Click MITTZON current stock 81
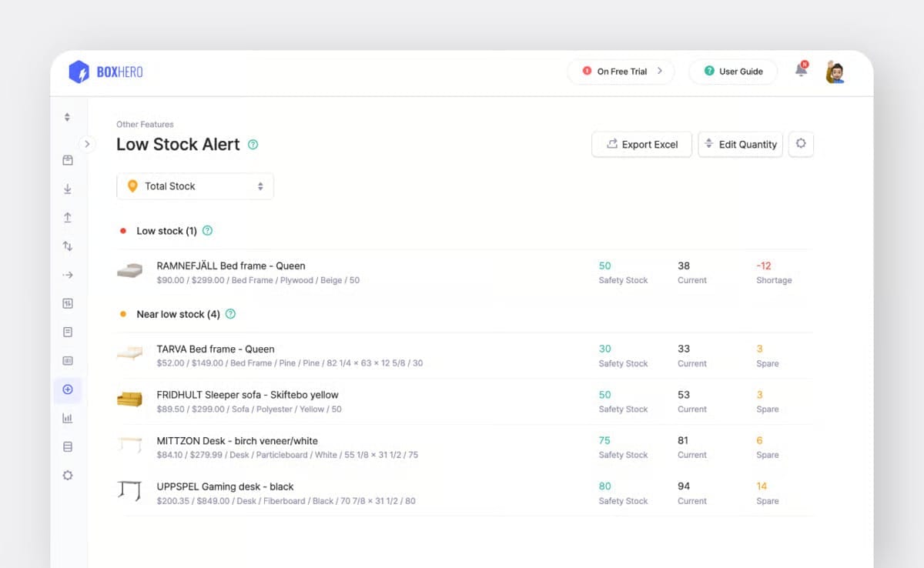The width and height of the screenshot is (924, 568). [684, 440]
